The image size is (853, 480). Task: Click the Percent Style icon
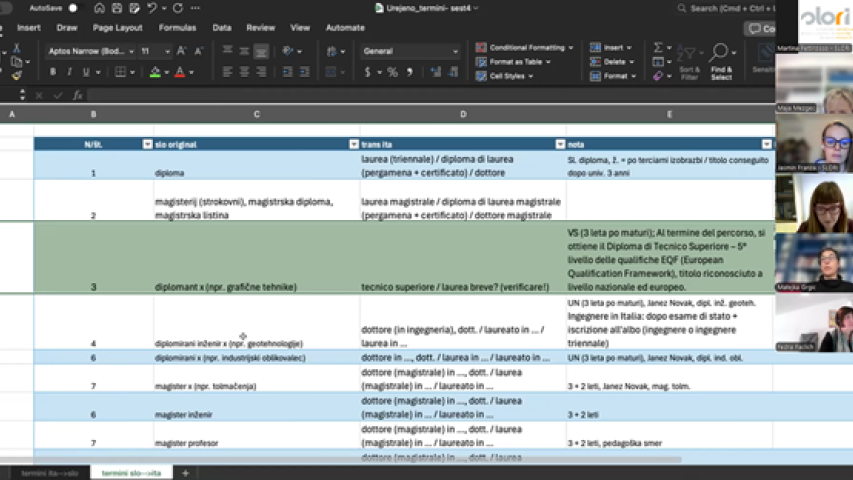pos(392,72)
